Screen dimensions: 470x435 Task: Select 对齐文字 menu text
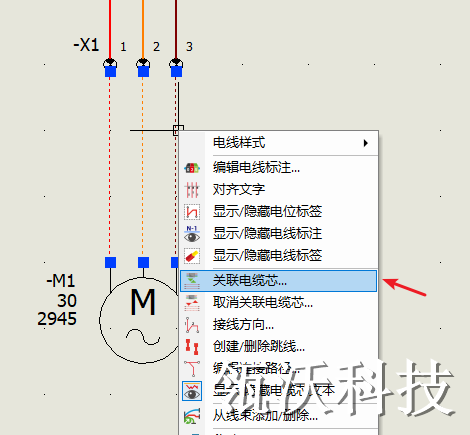pyautogui.click(x=239, y=190)
